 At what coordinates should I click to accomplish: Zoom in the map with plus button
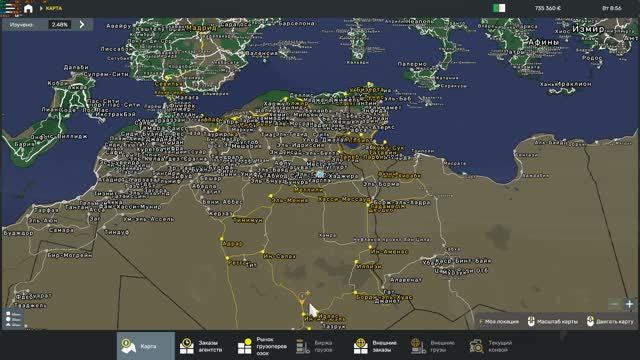click(x=630, y=304)
